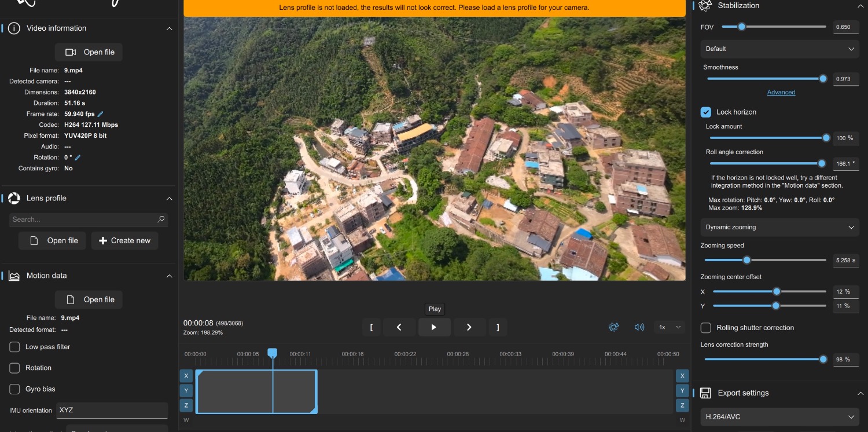Set trim end with right bracket button
The image size is (868, 432).
498,327
